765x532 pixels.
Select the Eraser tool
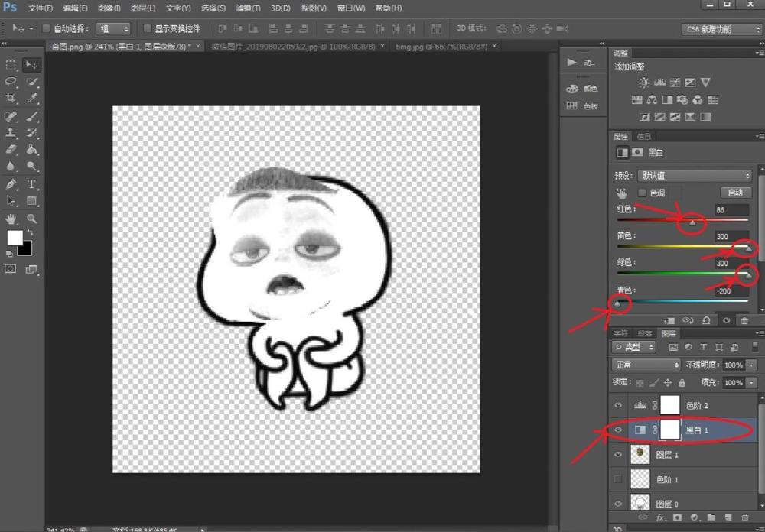pos(11,150)
